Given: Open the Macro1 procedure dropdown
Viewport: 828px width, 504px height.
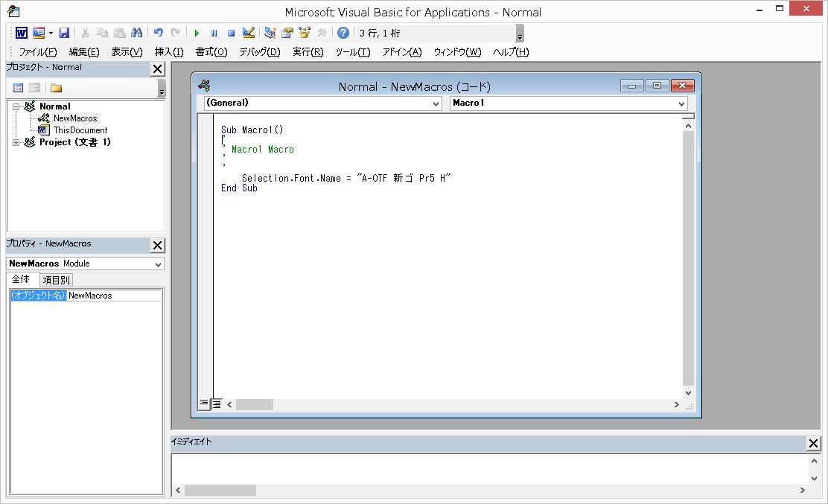Looking at the screenshot, I should pos(682,104).
